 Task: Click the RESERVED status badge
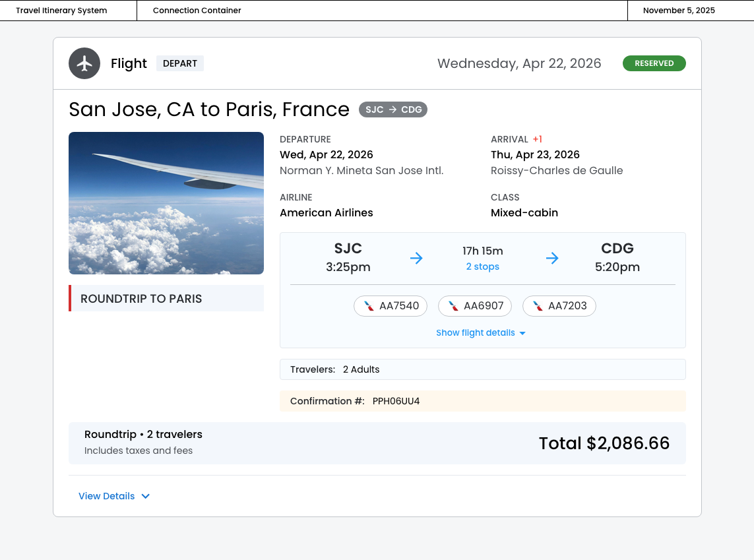654,63
